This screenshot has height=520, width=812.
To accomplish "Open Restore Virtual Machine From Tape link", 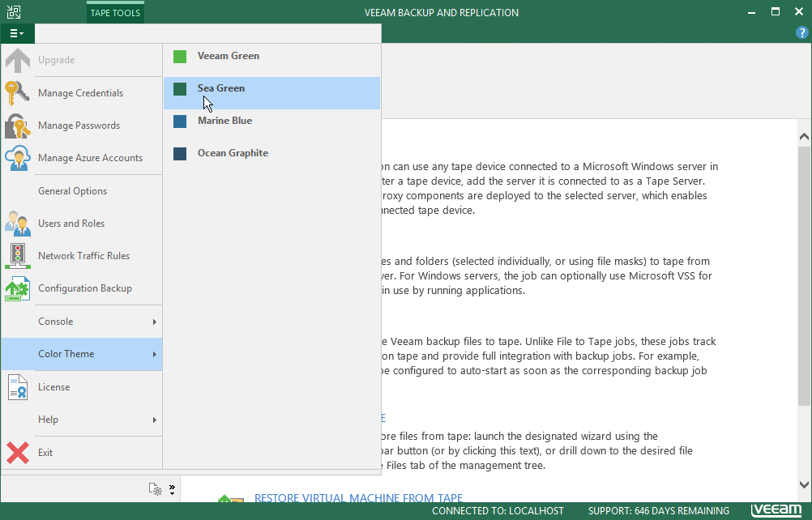I will (358, 498).
